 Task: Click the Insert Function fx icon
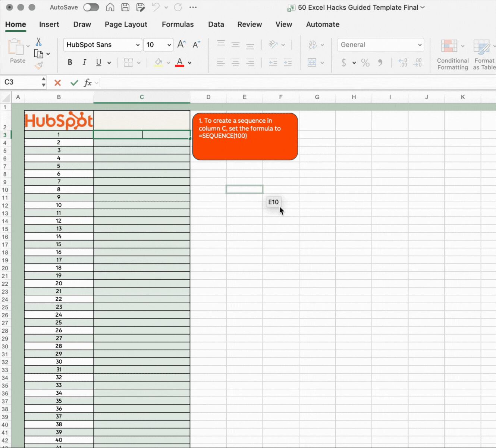pos(88,83)
